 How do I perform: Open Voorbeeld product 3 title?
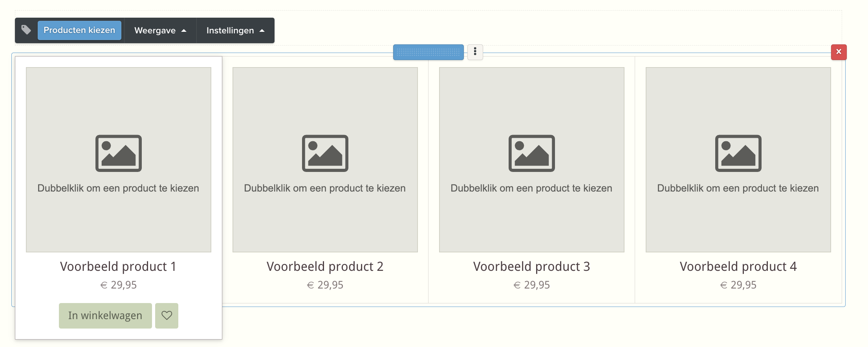531,267
